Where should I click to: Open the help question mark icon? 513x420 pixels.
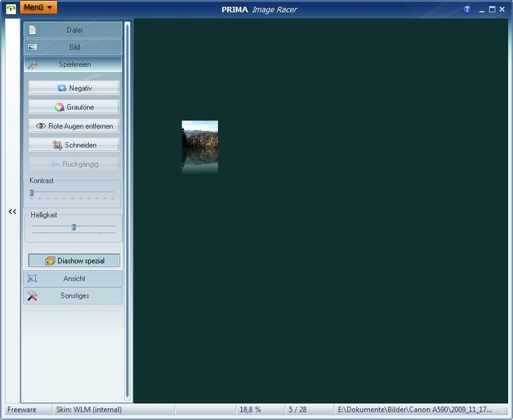[467, 10]
